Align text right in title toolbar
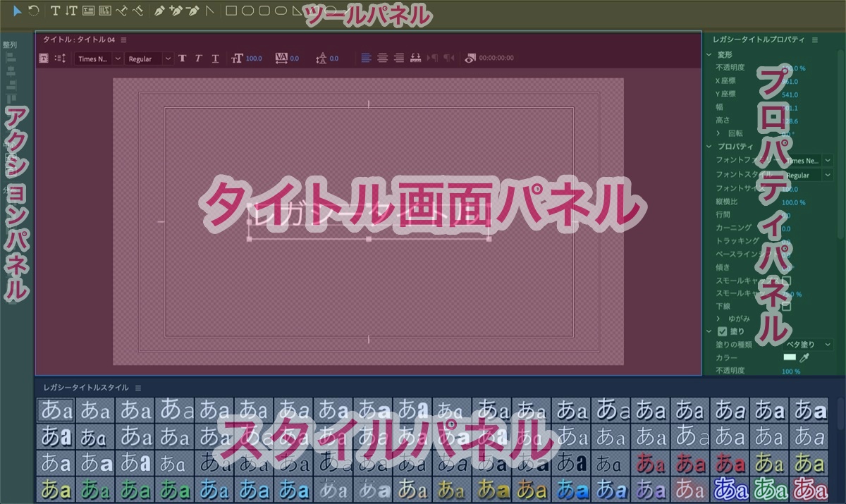 (399, 59)
